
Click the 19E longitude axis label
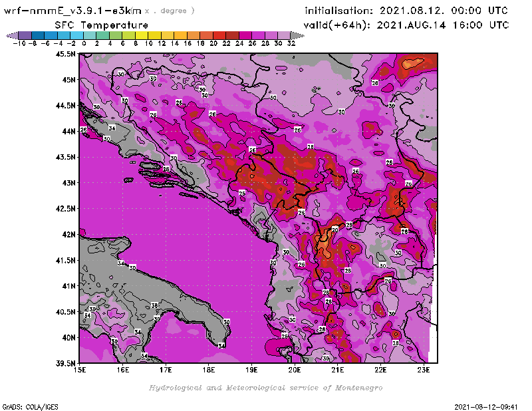pos(252,370)
